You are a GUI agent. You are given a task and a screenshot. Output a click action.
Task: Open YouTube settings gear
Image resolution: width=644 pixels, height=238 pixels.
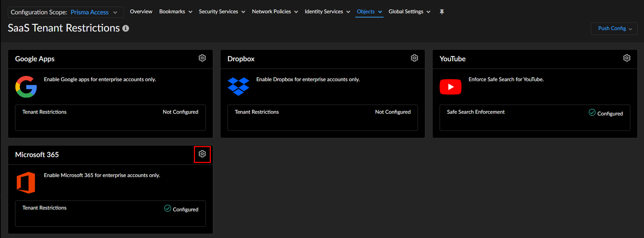(x=626, y=58)
